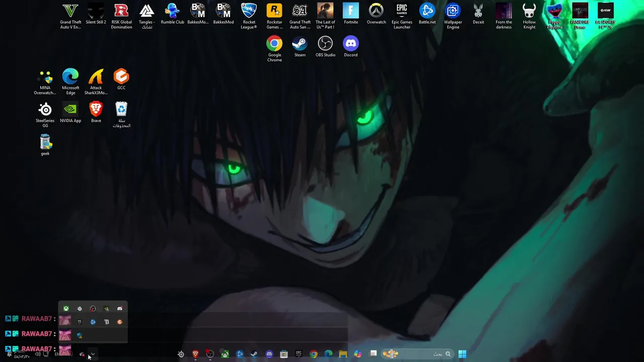Launch Fortnite from desktop
Screen dimensions: 644x362
[x=351, y=15]
